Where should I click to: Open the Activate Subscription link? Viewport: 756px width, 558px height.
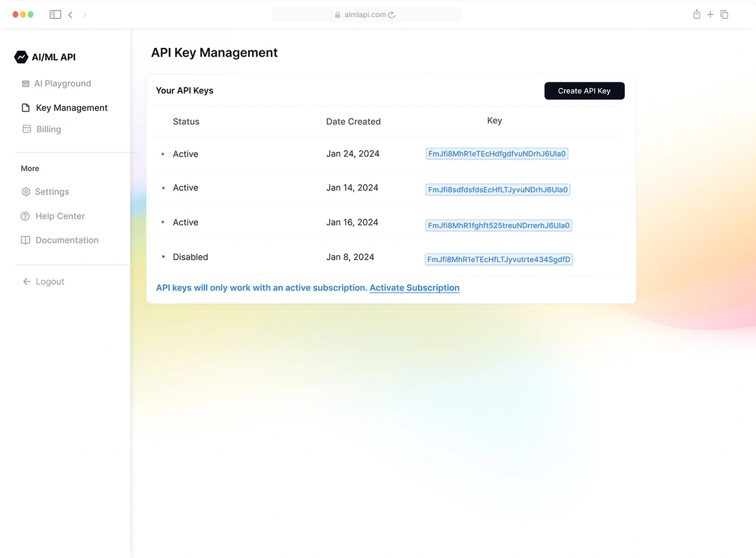(414, 288)
